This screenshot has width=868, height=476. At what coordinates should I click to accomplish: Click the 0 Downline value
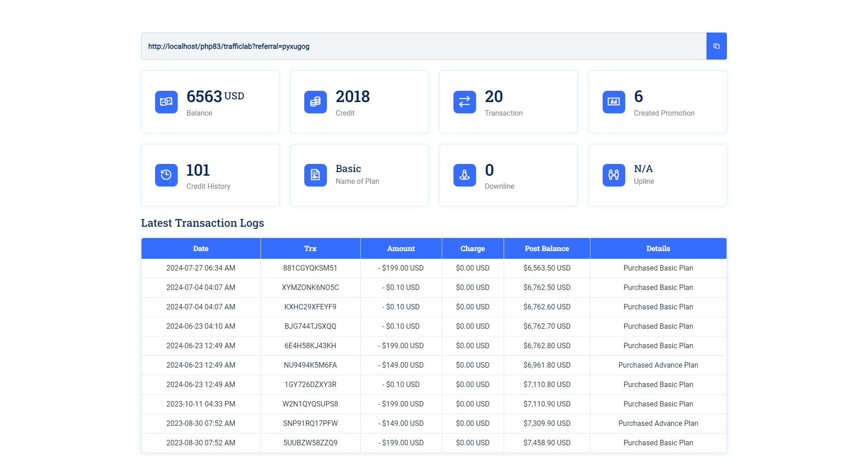point(489,170)
